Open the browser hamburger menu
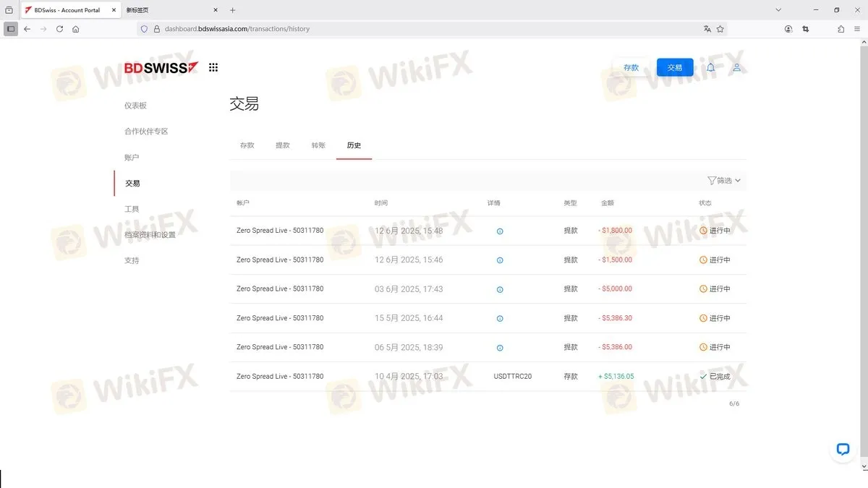The image size is (868, 488). click(858, 29)
